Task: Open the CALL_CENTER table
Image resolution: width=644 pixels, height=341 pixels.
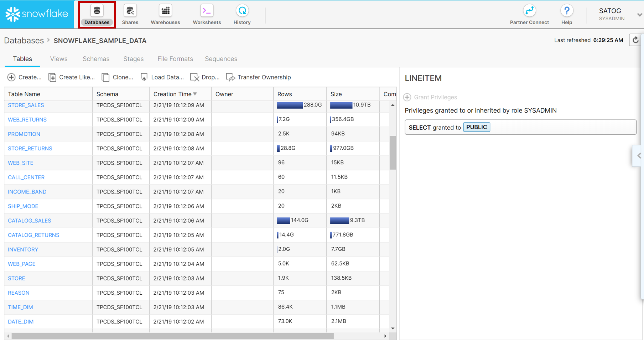Action: [26, 177]
